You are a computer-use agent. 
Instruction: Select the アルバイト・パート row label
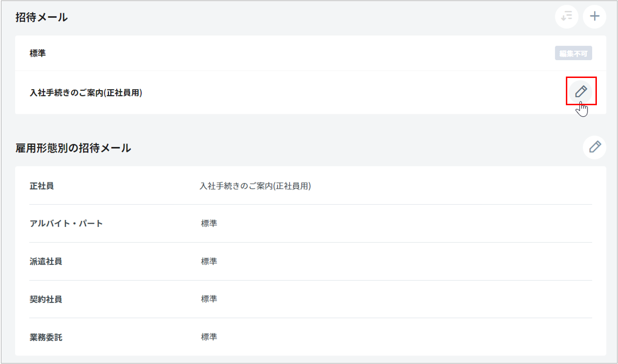point(66,224)
